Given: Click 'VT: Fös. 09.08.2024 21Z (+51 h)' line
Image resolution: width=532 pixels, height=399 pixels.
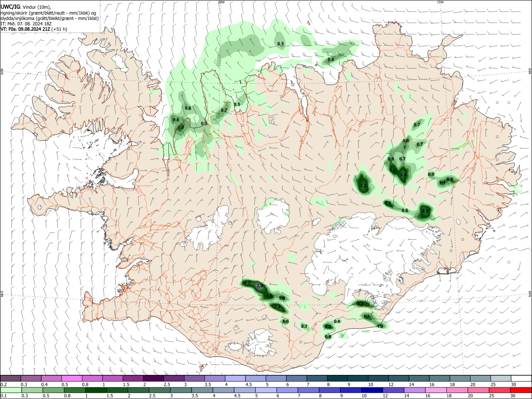Looking at the screenshot, I should (x=34, y=29).
